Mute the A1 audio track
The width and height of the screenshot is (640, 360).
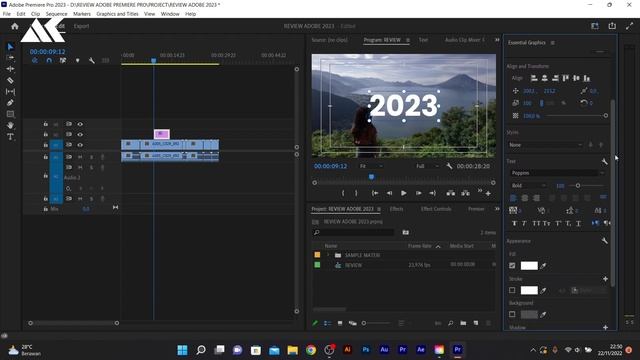tap(80, 157)
